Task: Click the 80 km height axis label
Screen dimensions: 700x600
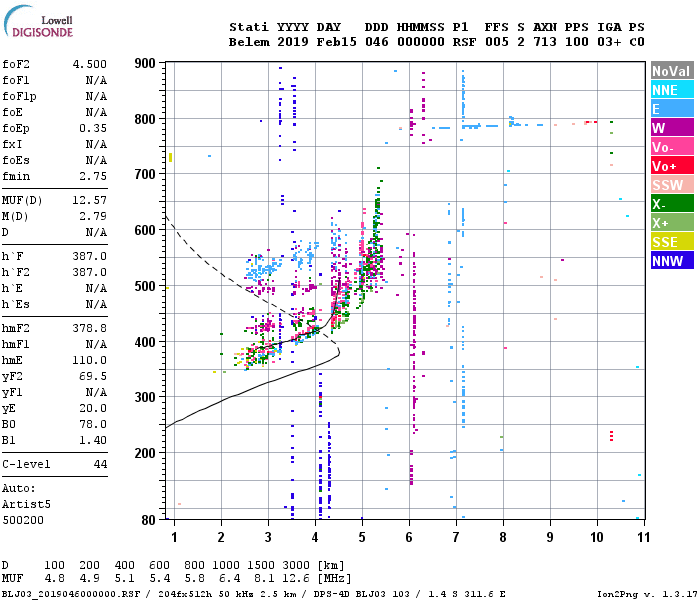Action: [x=148, y=520]
